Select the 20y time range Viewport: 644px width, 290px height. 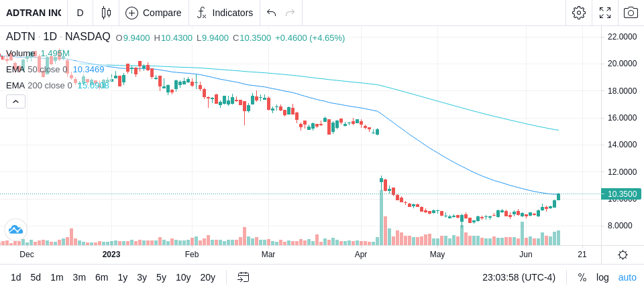207,278
